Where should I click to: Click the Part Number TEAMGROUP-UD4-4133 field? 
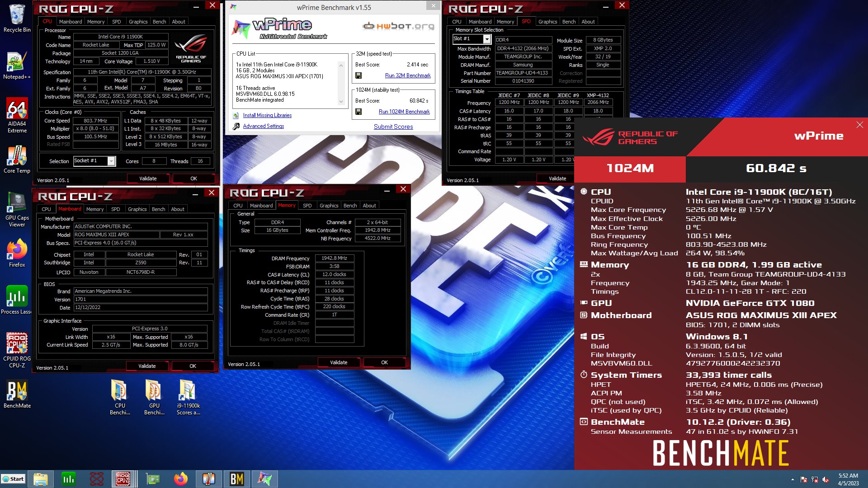524,73
